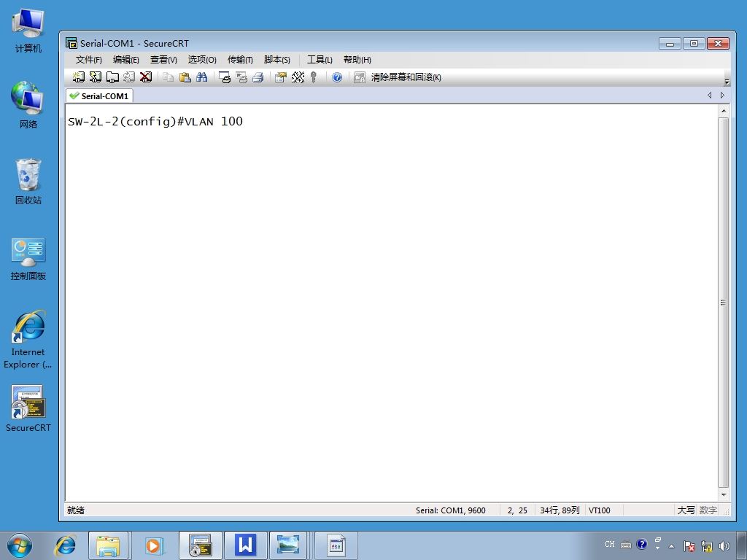This screenshot has height=560, width=747.
Task: Open the 选项(O) menu
Action: click(202, 60)
